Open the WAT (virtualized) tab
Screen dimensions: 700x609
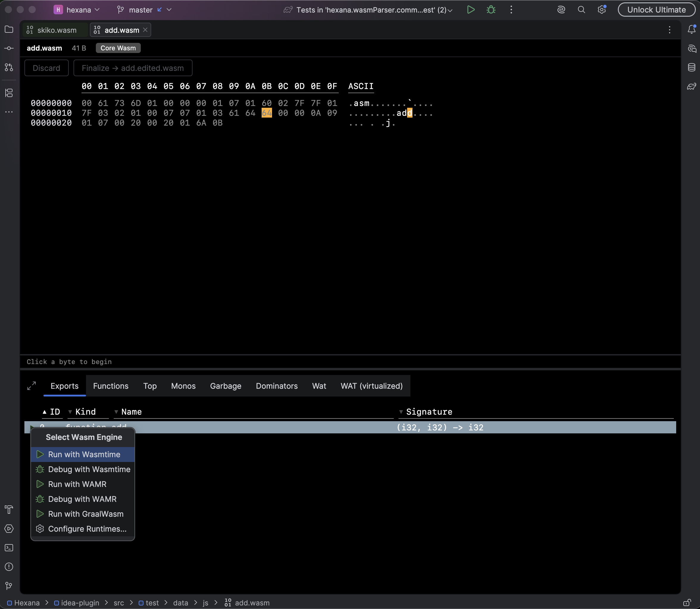tap(371, 386)
